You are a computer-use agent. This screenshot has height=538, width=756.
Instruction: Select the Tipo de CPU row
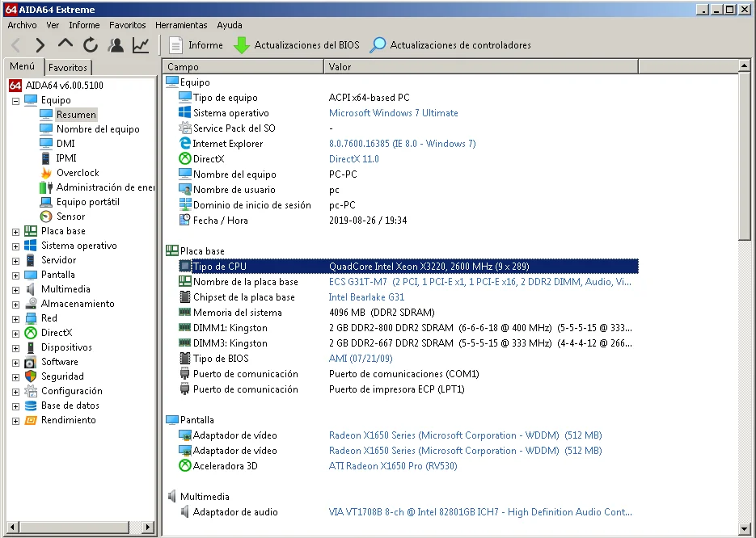[408, 267]
